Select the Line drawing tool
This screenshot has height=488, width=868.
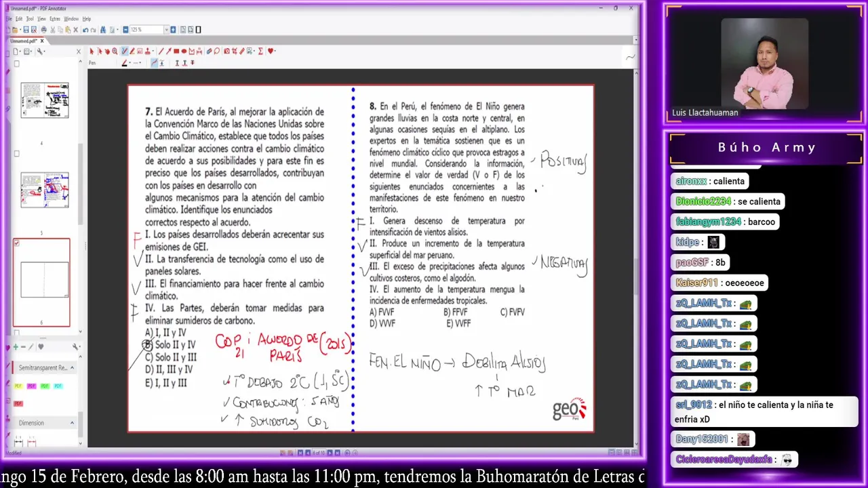tap(161, 52)
